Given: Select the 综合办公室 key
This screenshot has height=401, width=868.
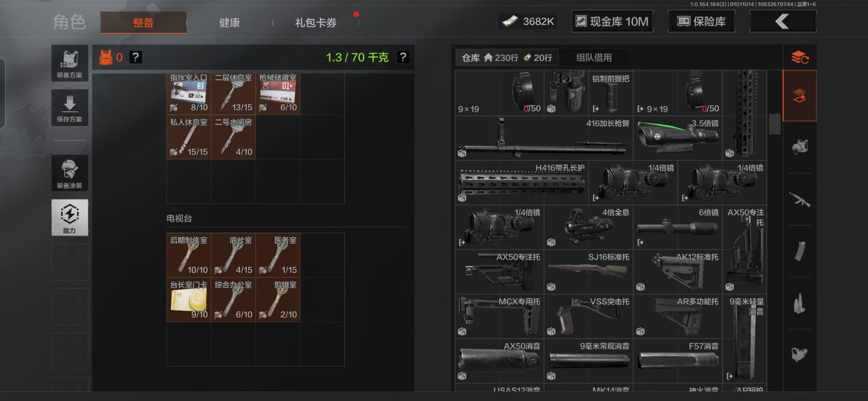Looking at the screenshot, I should tap(233, 300).
